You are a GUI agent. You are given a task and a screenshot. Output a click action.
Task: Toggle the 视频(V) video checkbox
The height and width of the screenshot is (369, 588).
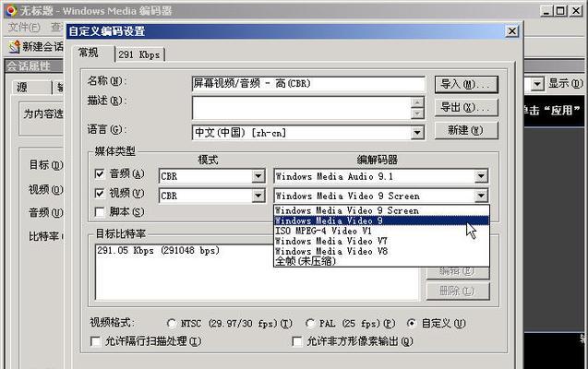tap(100, 194)
